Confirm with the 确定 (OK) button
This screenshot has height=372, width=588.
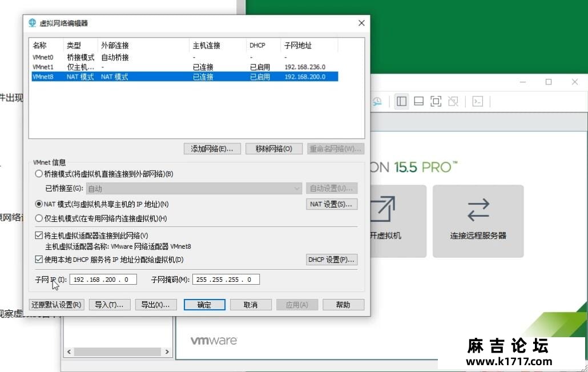click(204, 305)
